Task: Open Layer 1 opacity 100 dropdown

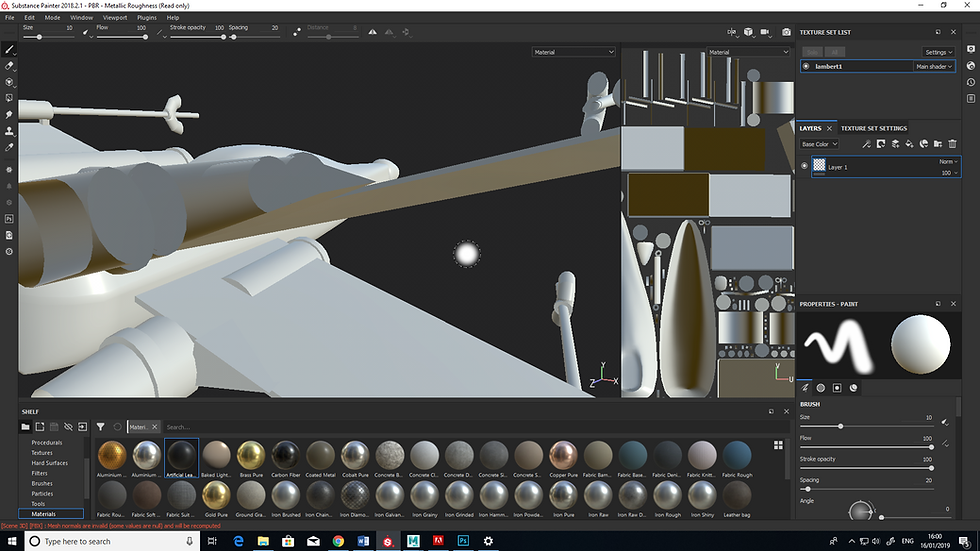Action: (x=948, y=172)
